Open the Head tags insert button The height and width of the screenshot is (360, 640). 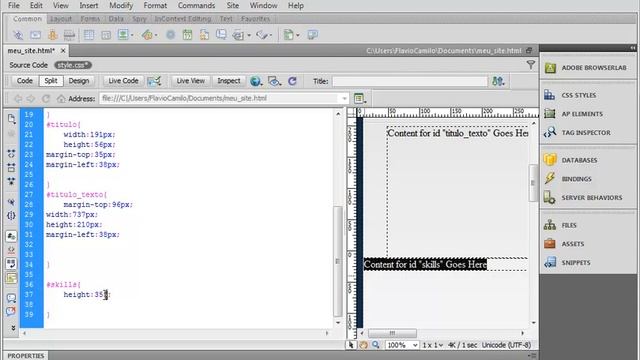(x=238, y=35)
